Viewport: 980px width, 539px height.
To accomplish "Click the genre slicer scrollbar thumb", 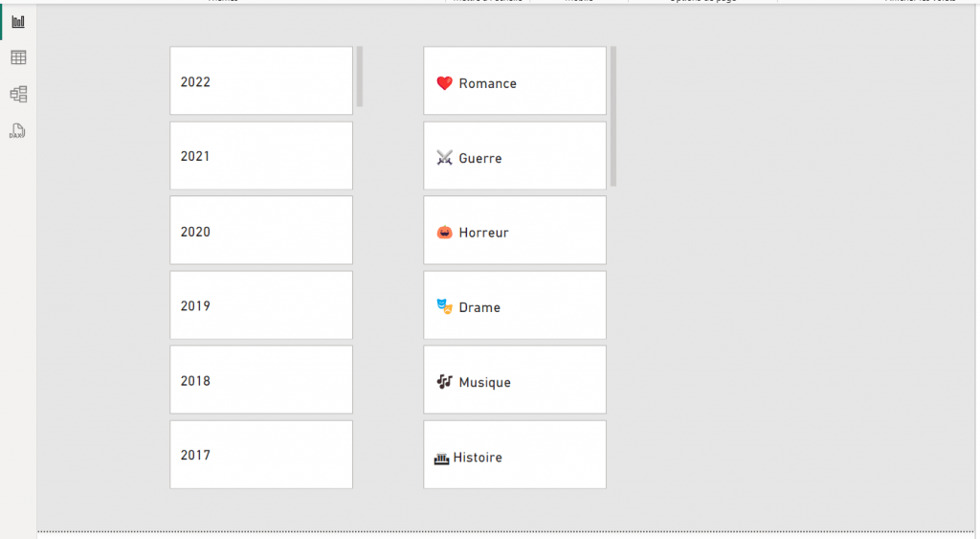I will point(613,116).
